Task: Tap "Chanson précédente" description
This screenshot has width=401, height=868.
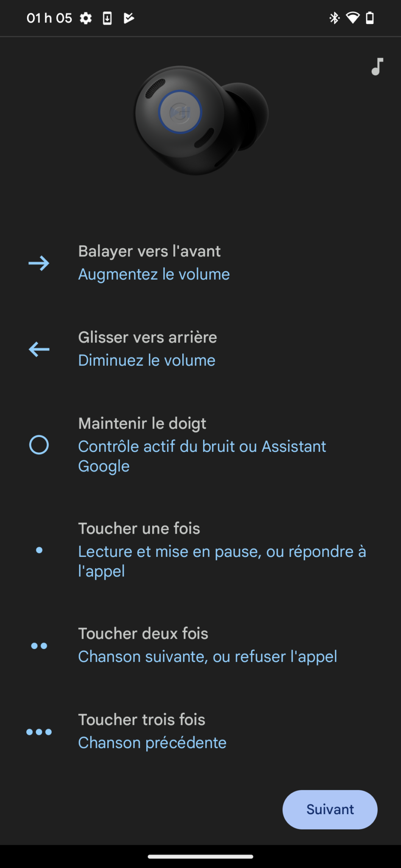Action: pos(152,743)
